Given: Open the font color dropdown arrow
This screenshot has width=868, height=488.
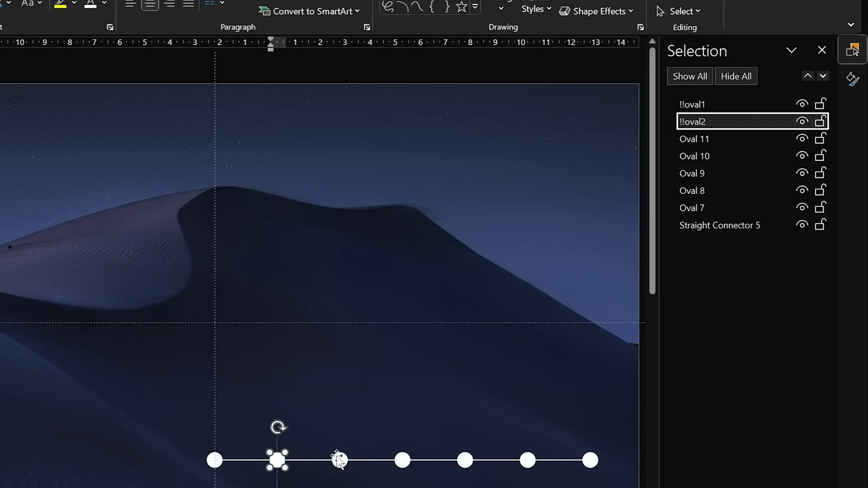Looking at the screenshot, I should coord(104,3).
